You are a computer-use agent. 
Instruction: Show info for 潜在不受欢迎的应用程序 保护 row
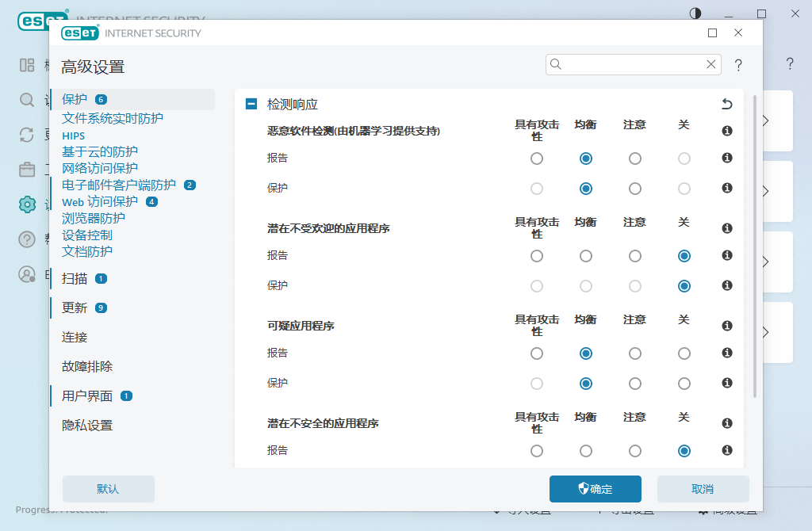tap(727, 285)
